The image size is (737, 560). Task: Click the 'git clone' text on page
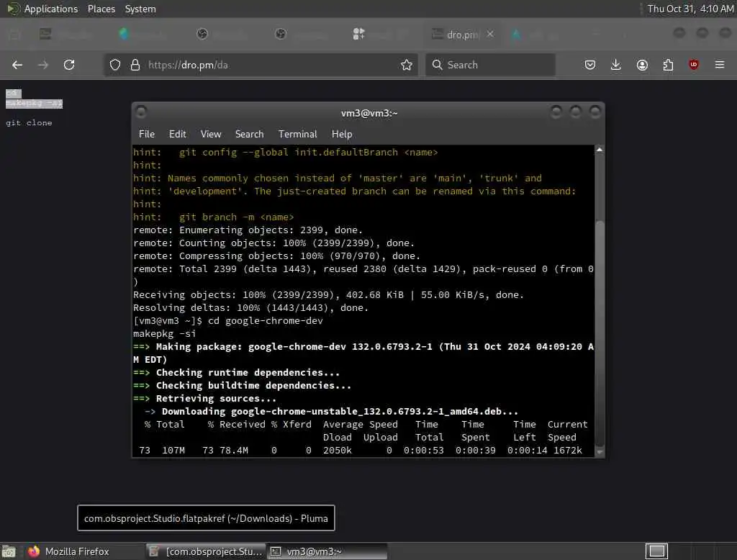coord(29,122)
